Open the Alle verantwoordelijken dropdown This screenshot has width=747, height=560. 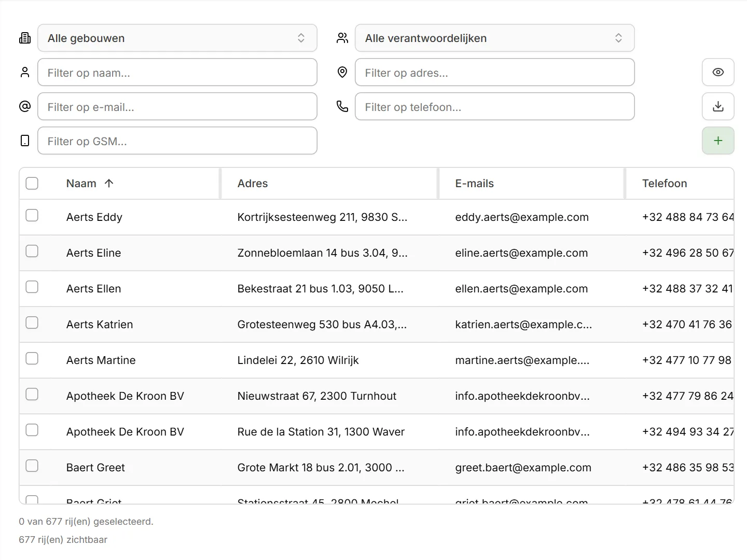495,38
